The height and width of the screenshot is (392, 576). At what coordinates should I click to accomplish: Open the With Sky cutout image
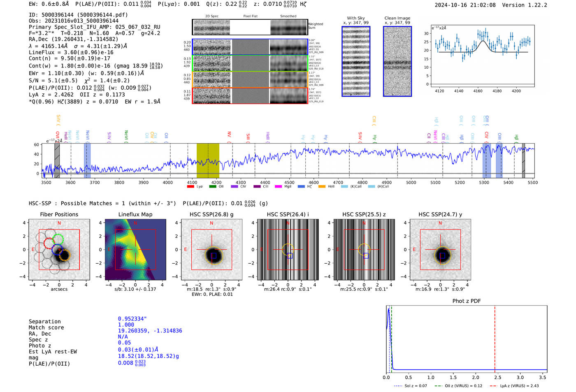click(x=356, y=61)
